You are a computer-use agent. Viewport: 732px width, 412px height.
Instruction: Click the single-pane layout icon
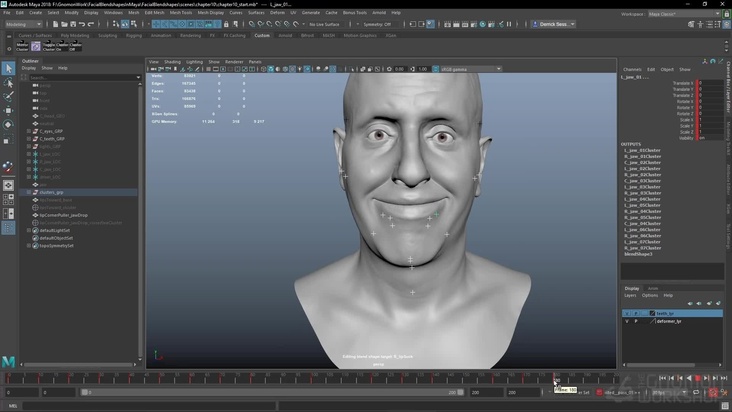[x=8, y=186]
